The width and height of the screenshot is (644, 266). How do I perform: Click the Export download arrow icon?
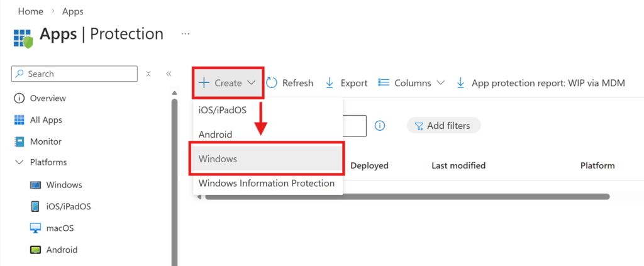coord(330,83)
